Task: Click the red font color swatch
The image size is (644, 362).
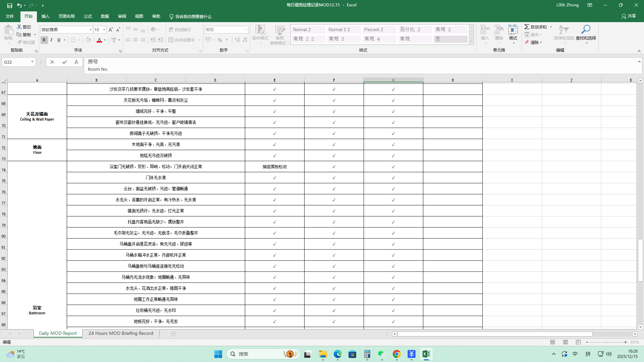Action: pyautogui.click(x=99, y=40)
